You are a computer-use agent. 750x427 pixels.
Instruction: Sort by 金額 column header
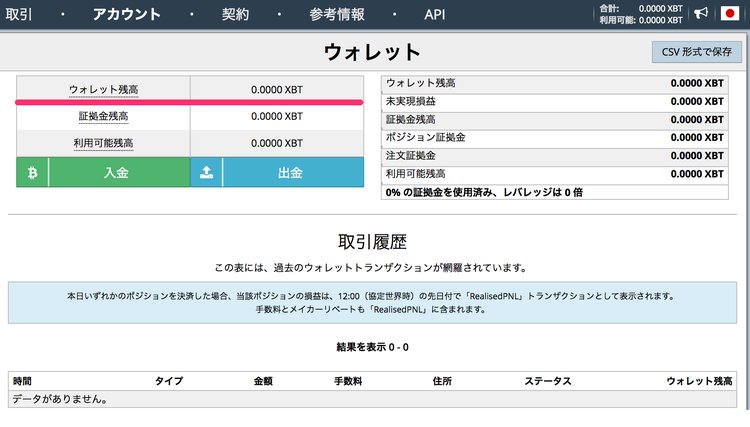[x=263, y=381]
